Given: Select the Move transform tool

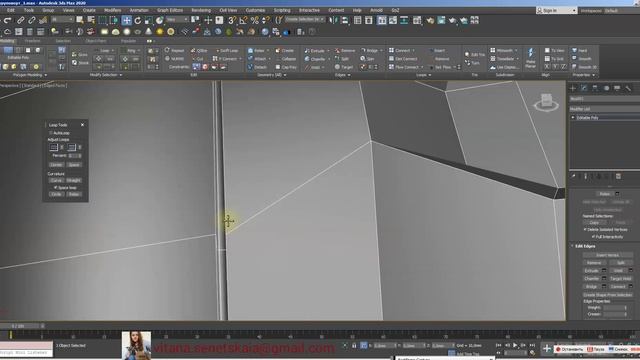Looking at the screenshot, I should (127, 20).
